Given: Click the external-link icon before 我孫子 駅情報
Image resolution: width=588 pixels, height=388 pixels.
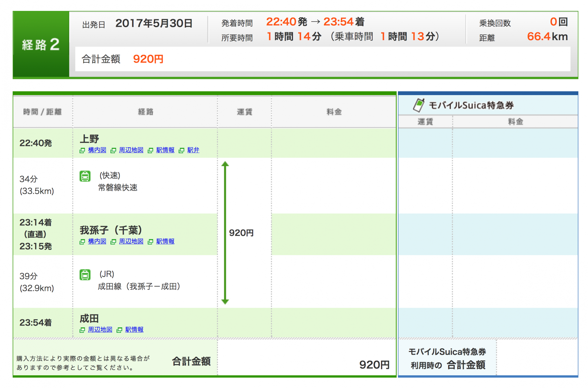Looking at the screenshot, I should click(151, 242).
